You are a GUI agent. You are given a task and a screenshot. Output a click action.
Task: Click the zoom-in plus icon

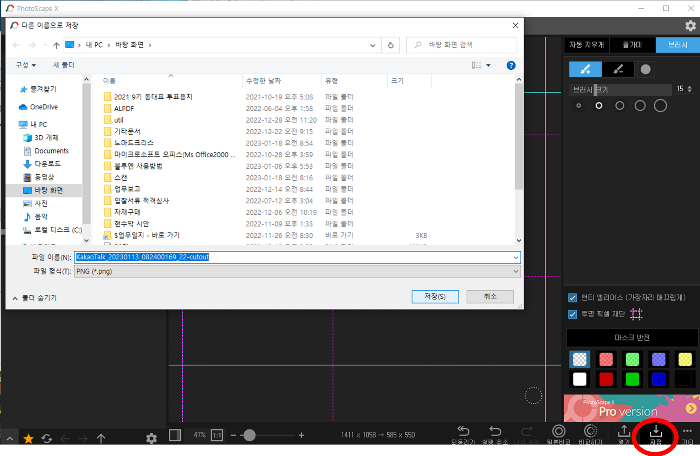click(301, 435)
